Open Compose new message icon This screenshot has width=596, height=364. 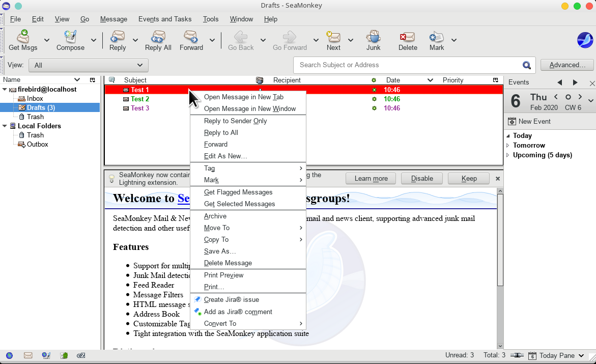pos(70,37)
